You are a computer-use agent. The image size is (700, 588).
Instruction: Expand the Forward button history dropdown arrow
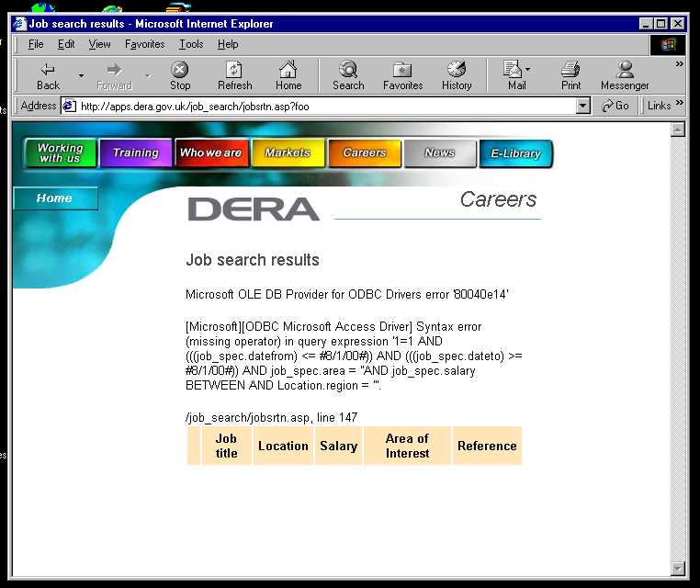coord(148,76)
